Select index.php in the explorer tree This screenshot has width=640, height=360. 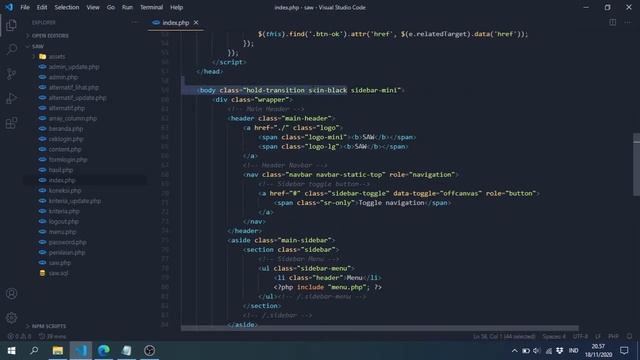coord(62,180)
